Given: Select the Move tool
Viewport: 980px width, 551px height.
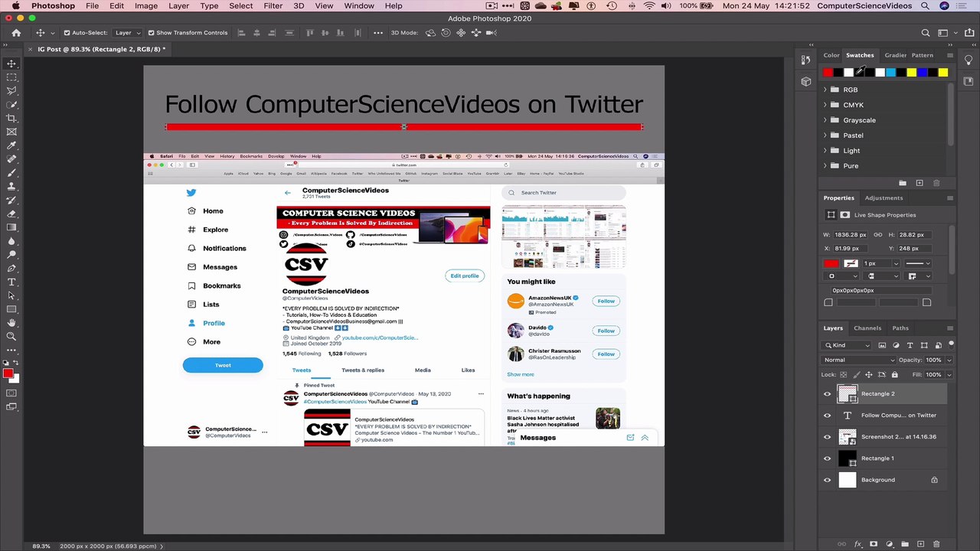Looking at the screenshot, I should 11,64.
